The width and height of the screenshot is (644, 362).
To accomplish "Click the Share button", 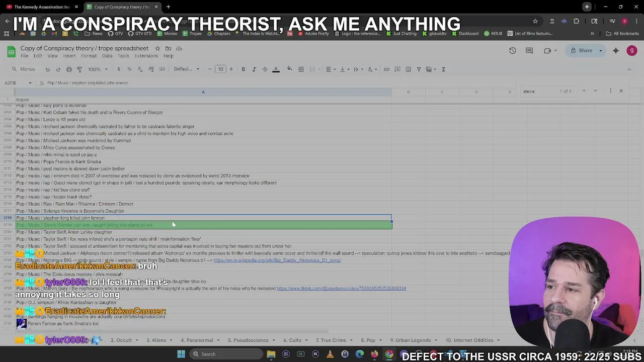I will coord(582,50).
